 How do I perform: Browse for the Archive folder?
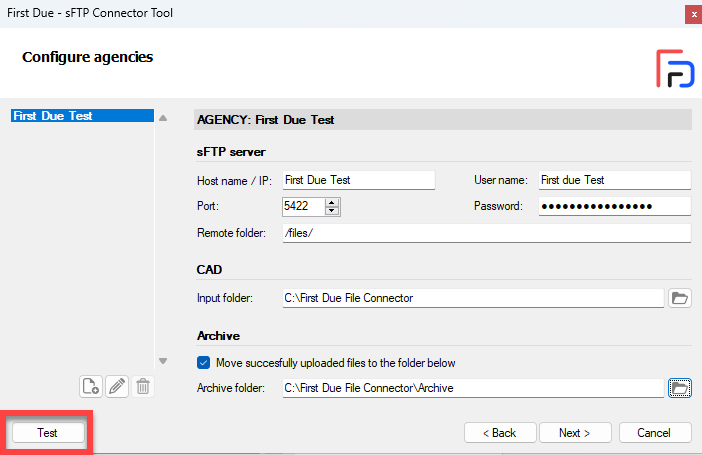[680, 388]
